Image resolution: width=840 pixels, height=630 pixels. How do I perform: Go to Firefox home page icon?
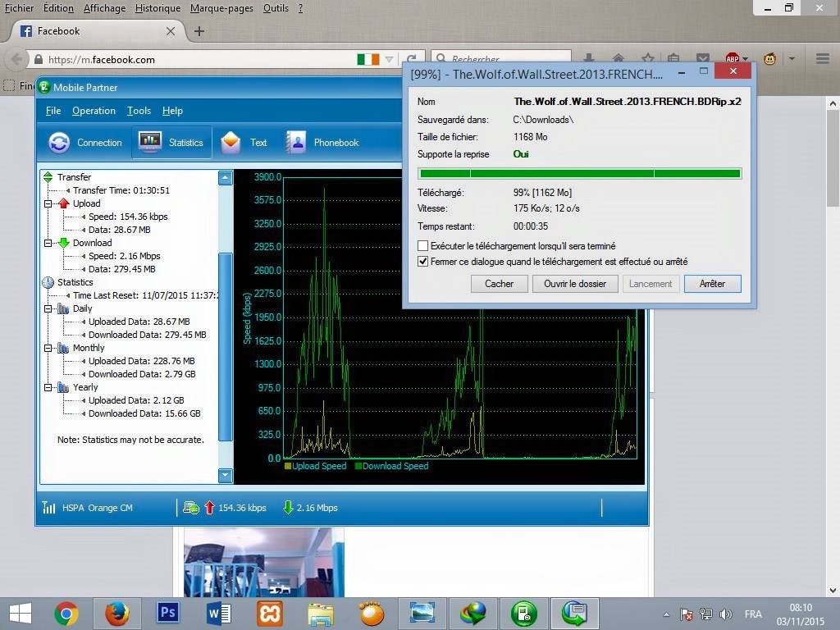619,58
